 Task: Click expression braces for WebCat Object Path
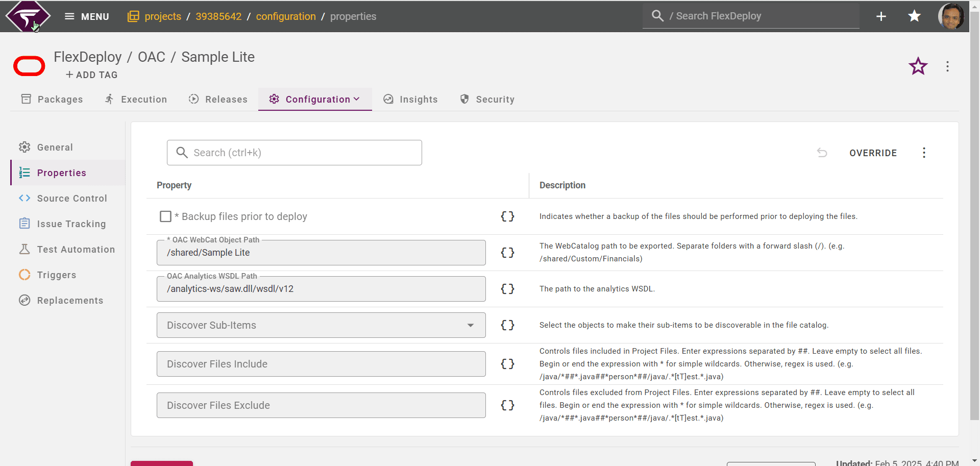pos(507,253)
